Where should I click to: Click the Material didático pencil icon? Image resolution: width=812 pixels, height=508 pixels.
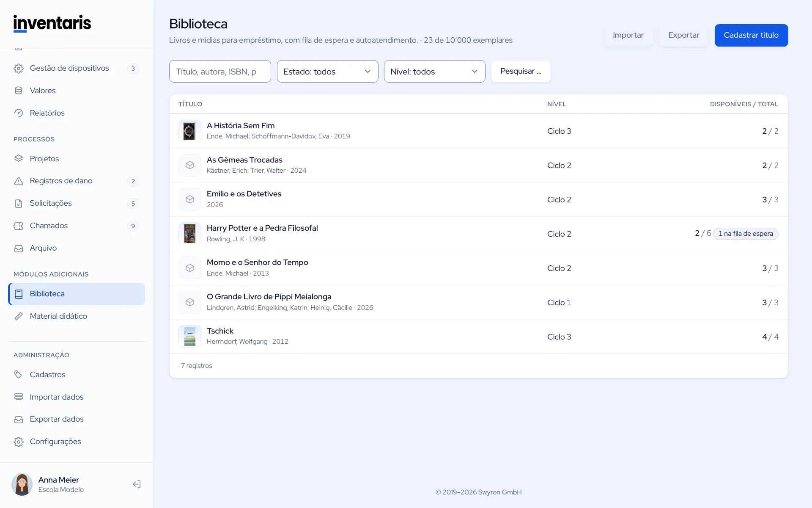(x=19, y=316)
